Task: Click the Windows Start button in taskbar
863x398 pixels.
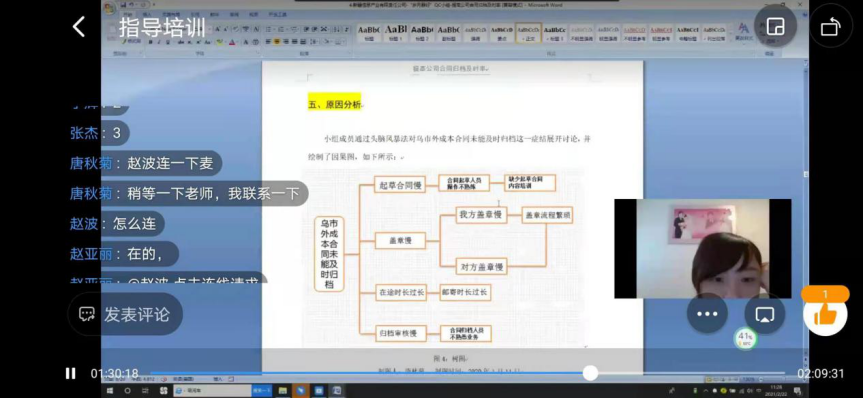Action: pyautogui.click(x=110, y=391)
